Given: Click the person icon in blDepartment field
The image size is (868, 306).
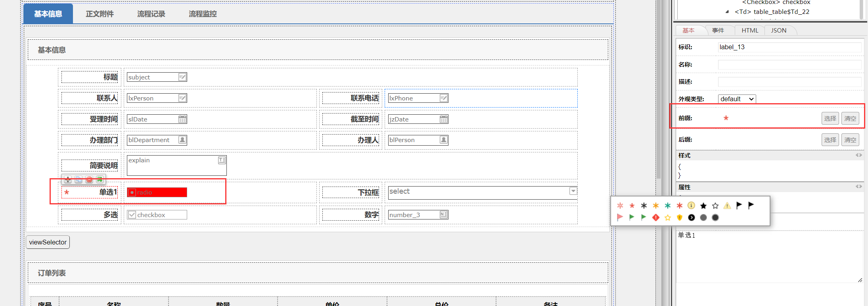Looking at the screenshot, I should pyautogui.click(x=182, y=140).
